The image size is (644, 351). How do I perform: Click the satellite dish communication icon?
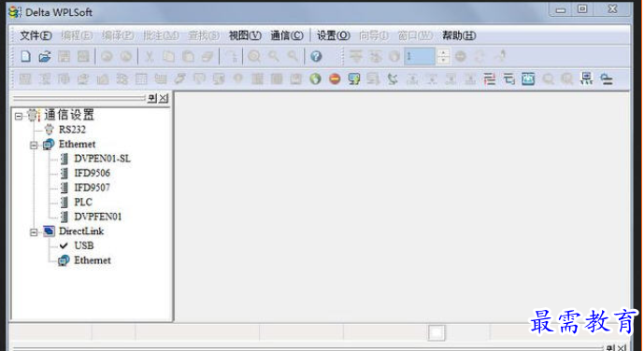pos(393,78)
